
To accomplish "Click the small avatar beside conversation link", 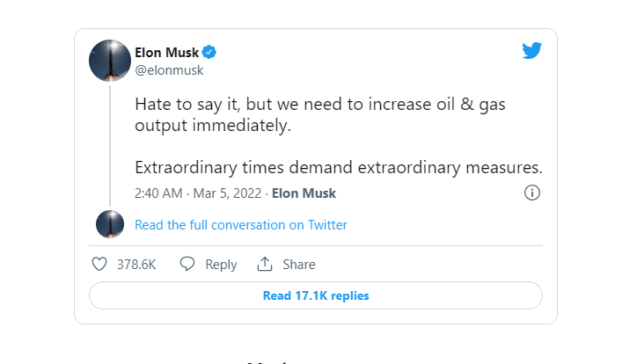I will pos(110,225).
